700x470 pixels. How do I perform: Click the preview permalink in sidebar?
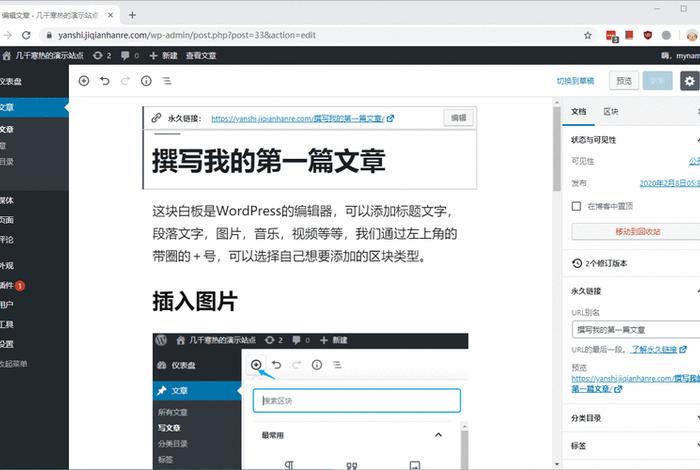click(x=636, y=383)
